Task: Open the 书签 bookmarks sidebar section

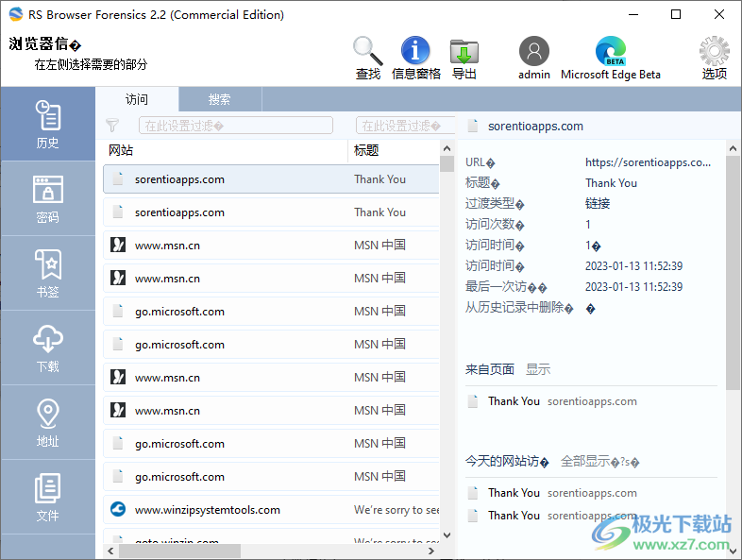Action: [x=48, y=273]
